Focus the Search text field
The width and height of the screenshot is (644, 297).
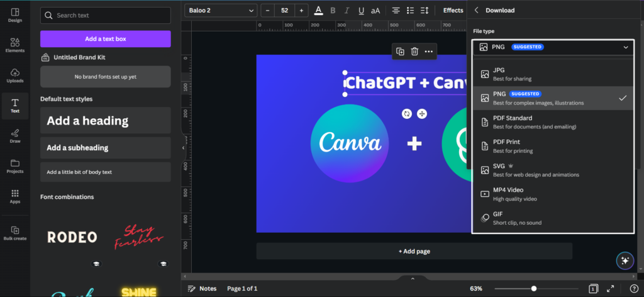point(106,15)
